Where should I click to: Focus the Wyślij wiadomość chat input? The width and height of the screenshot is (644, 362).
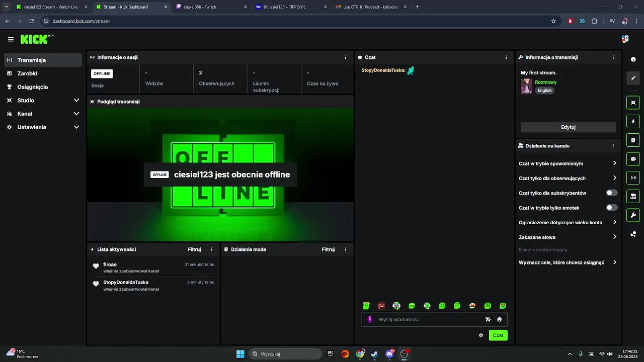point(429,319)
